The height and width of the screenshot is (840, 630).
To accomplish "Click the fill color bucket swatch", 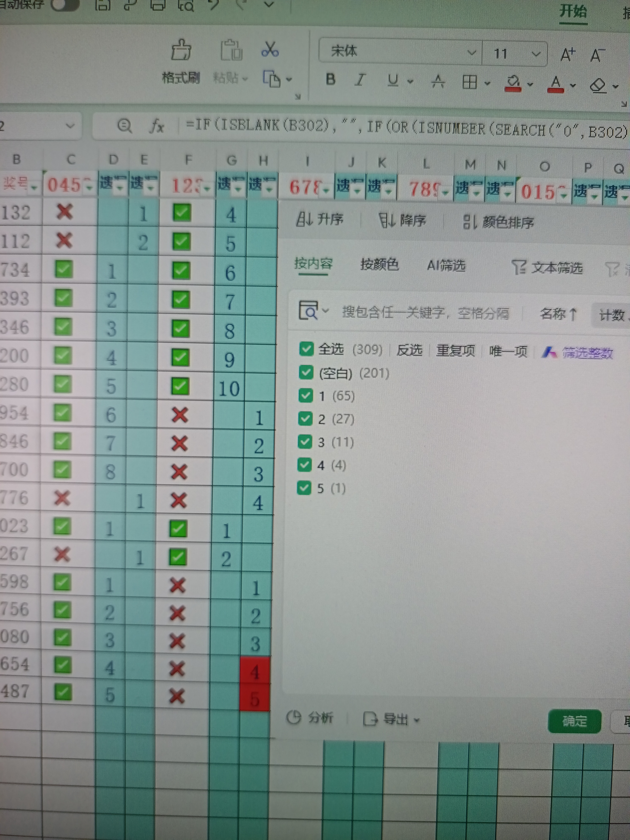I will pos(513,83).
